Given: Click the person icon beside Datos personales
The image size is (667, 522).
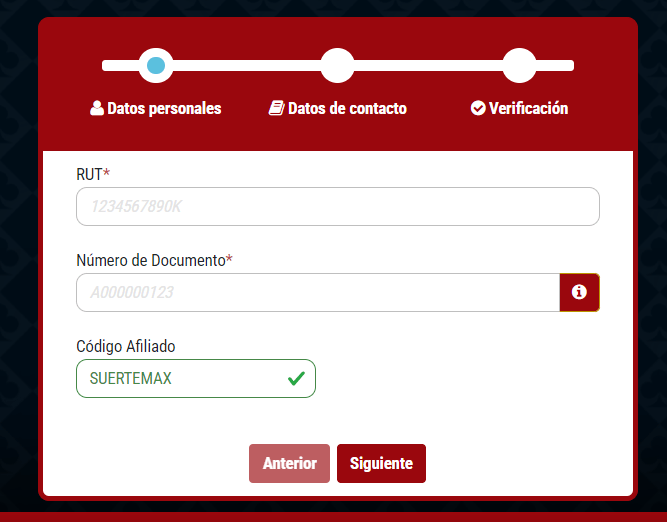Looking at the screenshot, I should click(x=97, y=108).
